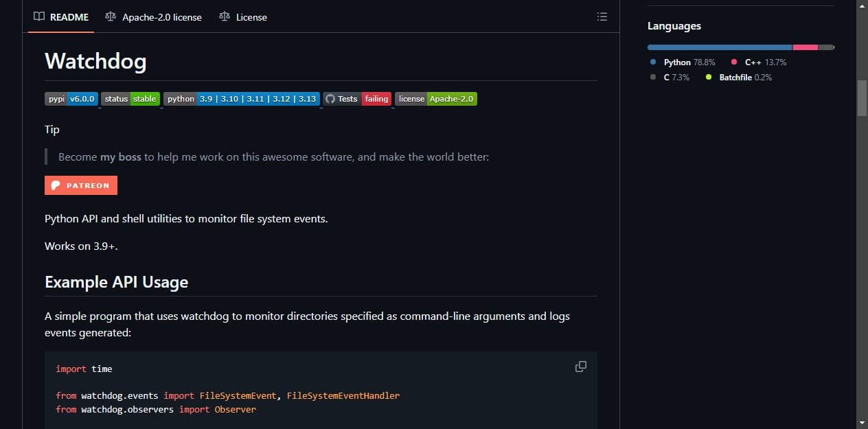Click the 'my boss' bold text
This screenshot has width=868, height=429.
click(x=121, y=157)
